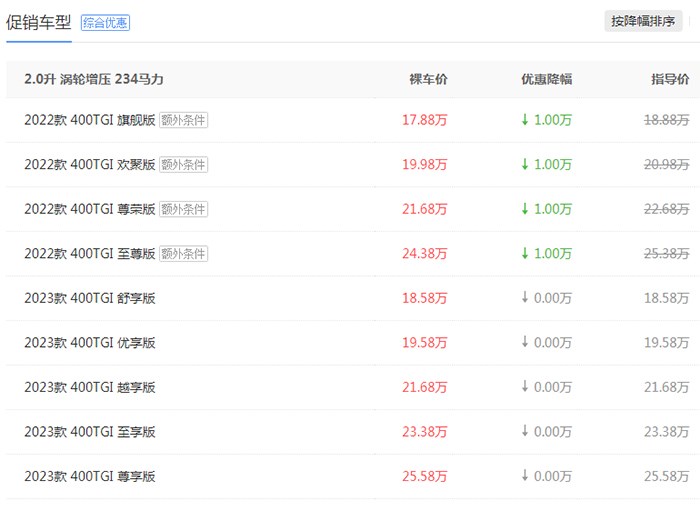Open 2022款 400TGI 旗舰版 model link

[x=90, y=120]
